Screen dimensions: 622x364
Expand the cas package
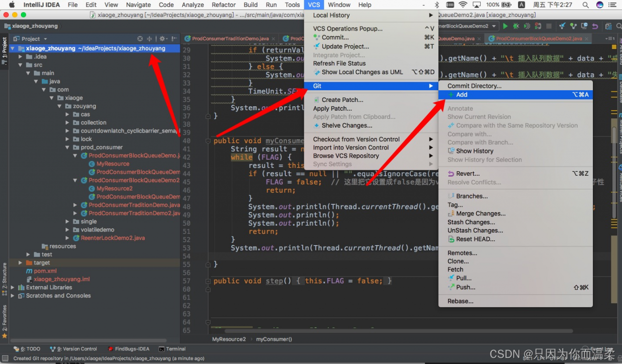[x=68, y=115]
